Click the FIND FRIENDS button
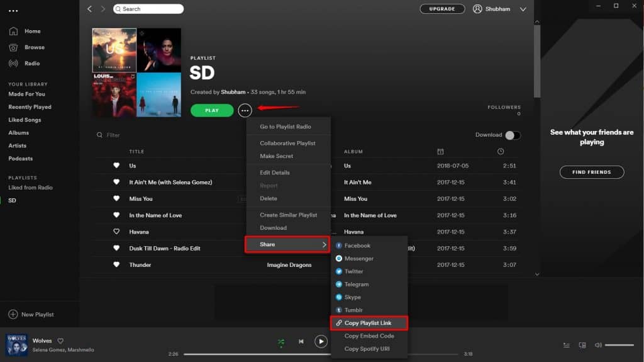The width and height of the screenshot is (644, 362). tap(592, 172)
